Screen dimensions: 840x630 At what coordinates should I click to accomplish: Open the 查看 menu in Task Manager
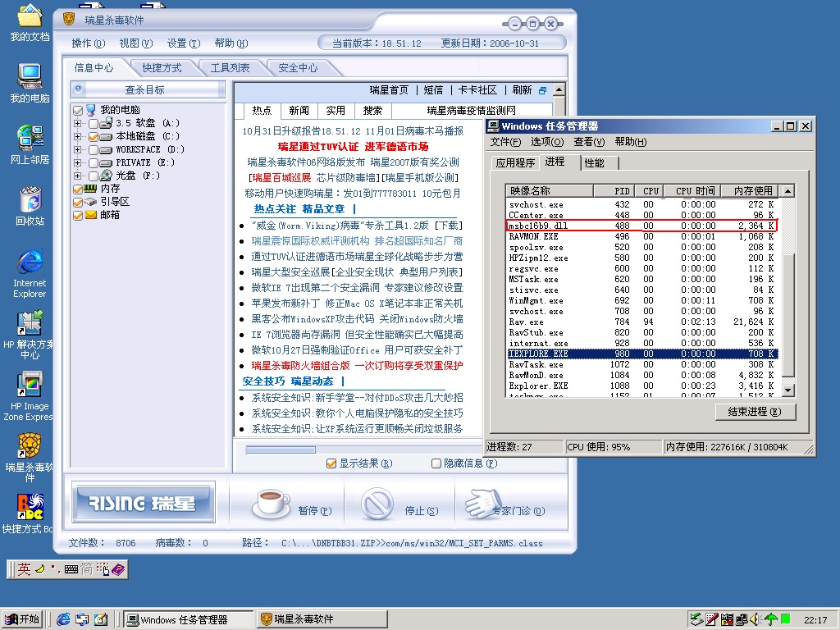(589, 142)
